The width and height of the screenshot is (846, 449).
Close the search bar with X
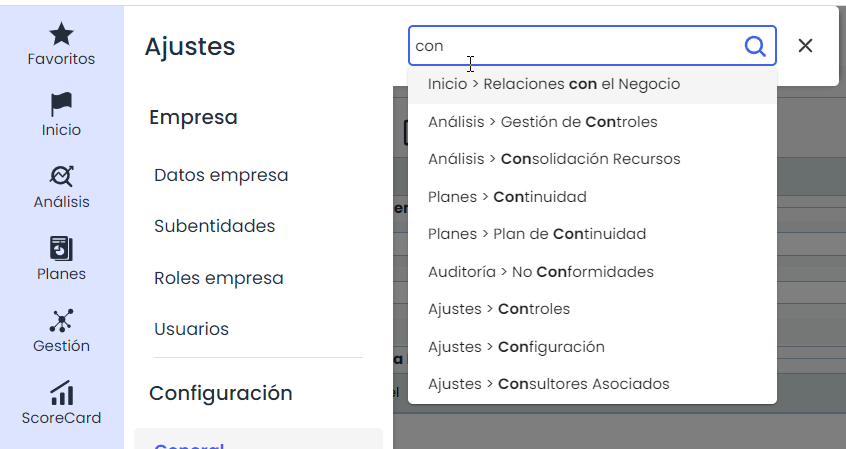[x=805, y=46]
